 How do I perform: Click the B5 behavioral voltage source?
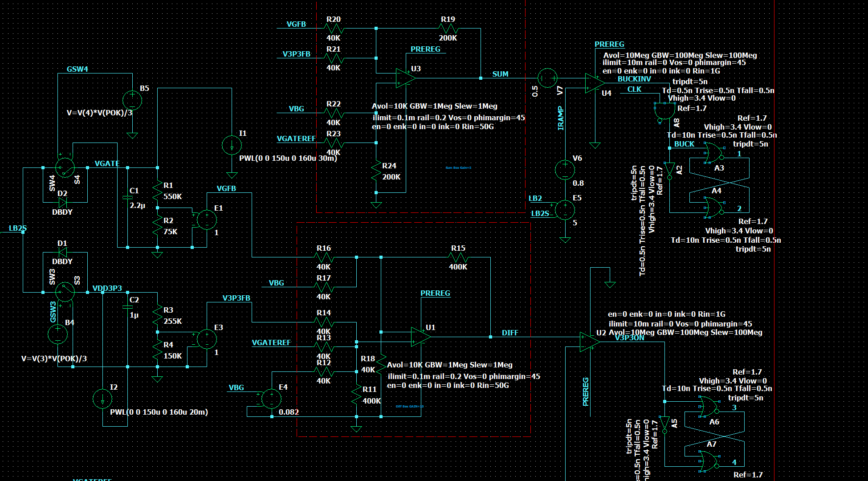132,100
